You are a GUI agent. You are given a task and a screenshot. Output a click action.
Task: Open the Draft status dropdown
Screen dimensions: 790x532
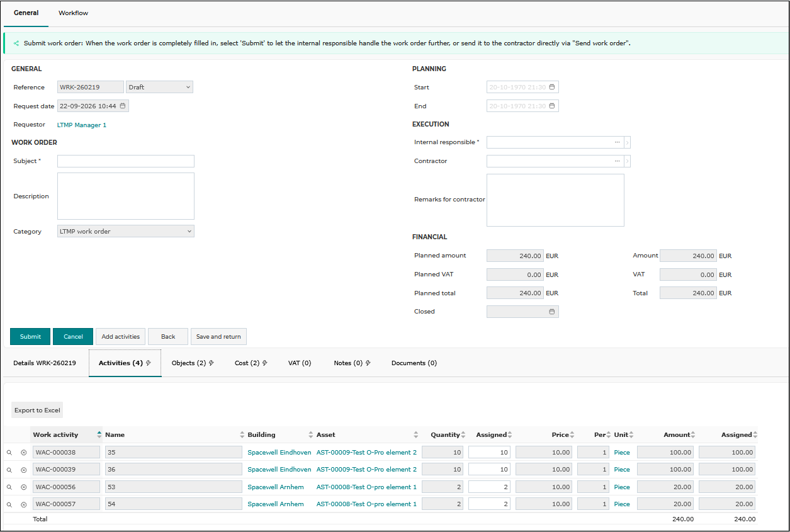(160, 87)
